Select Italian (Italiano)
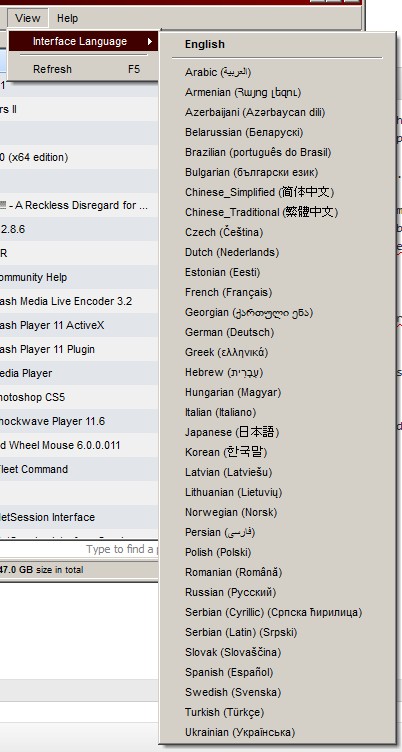The height and width of the screenshot is (752, 402). tap(277, 412)
